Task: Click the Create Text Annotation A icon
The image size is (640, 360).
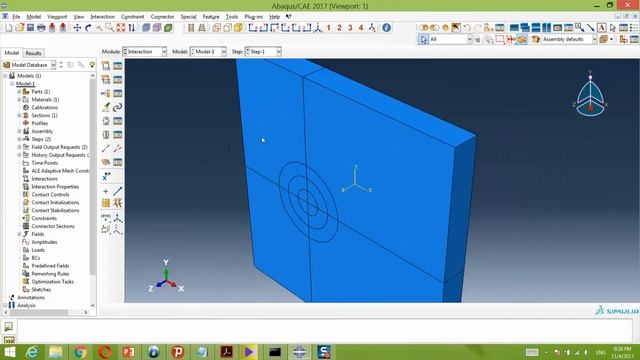Action: pyautogui.click(x=602, y=28)
